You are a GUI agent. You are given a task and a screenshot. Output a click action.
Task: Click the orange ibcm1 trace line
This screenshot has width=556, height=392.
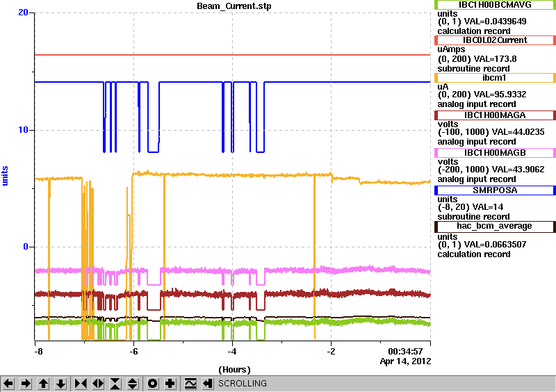click(248, 175)
